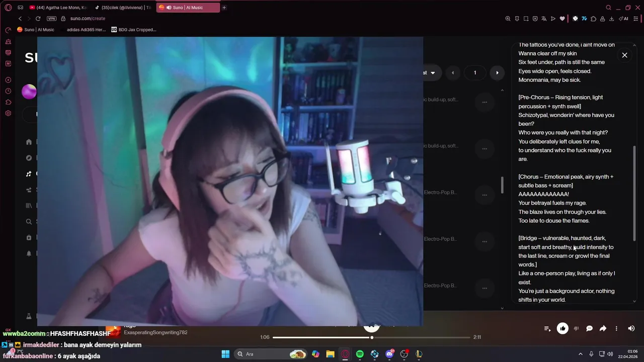Open the extensions puzzle icon
644x362 pixels.
click(593, 19)
